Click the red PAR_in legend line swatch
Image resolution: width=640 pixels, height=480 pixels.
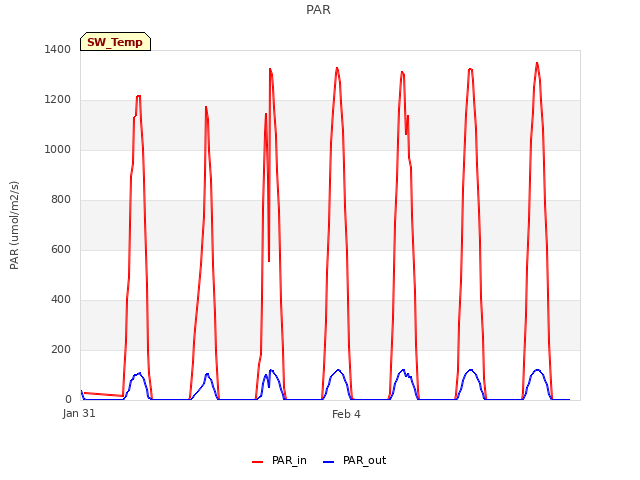tap(258, 462)
